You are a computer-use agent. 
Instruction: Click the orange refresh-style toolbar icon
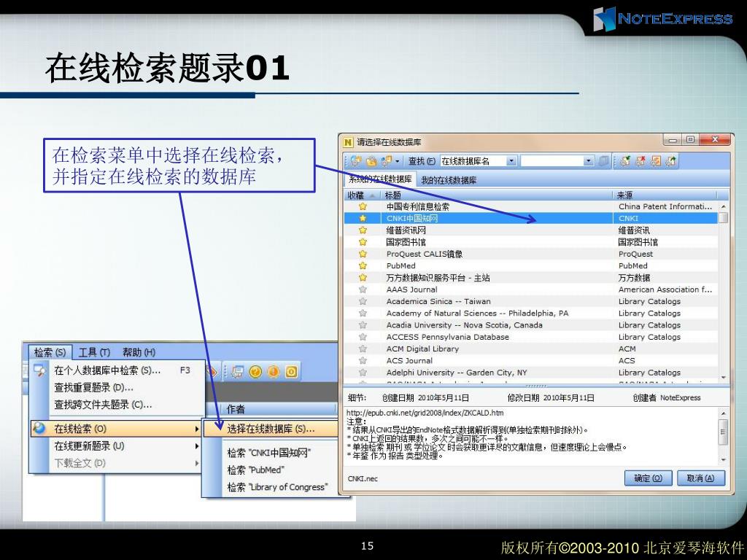click(656, 161)
